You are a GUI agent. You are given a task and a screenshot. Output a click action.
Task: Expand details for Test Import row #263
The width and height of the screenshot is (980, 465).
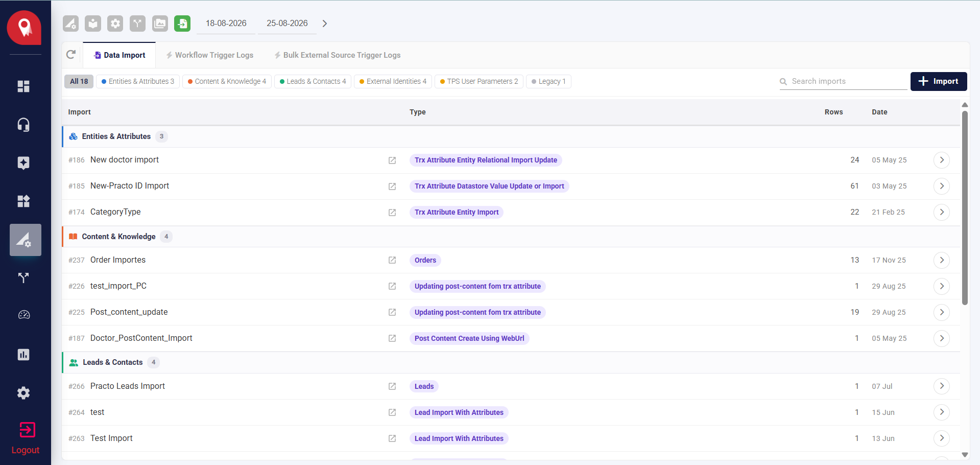[x=942, y=438]
